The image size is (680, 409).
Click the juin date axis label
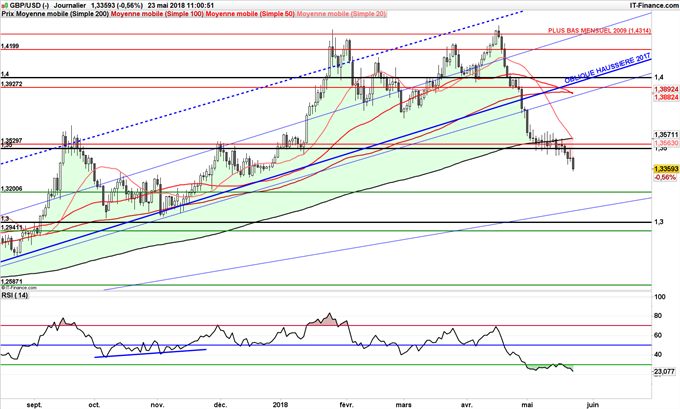pyautogui.click(x=592, y=405)
